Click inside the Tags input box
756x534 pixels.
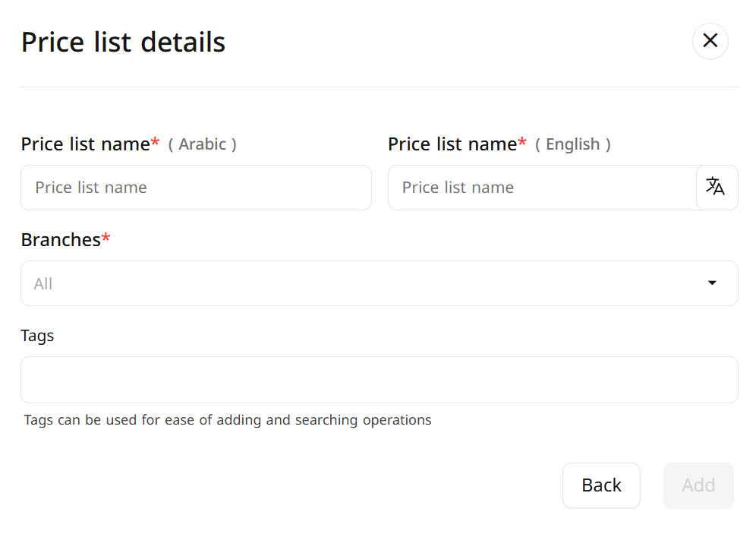(380, 380)
